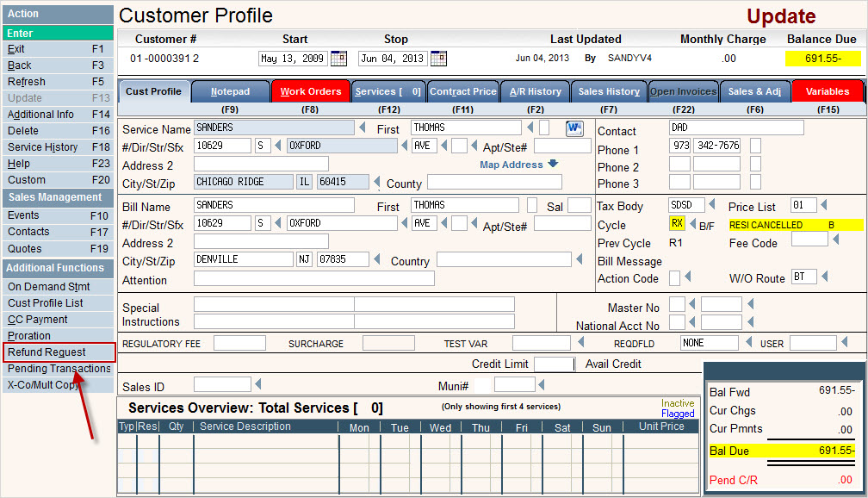This screenshot has width=868, height=498.
Task: Switch to the Sales History tab
Action: point(609,91)
